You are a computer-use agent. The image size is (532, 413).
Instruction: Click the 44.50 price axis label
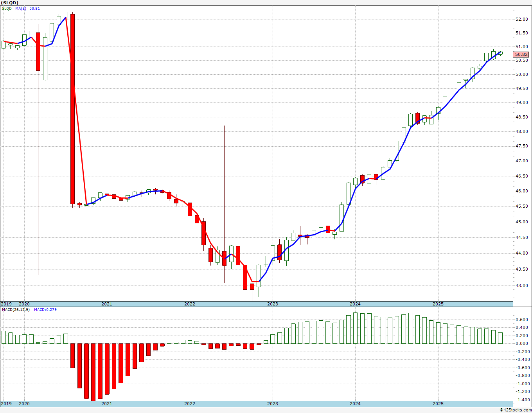point(521,237)
